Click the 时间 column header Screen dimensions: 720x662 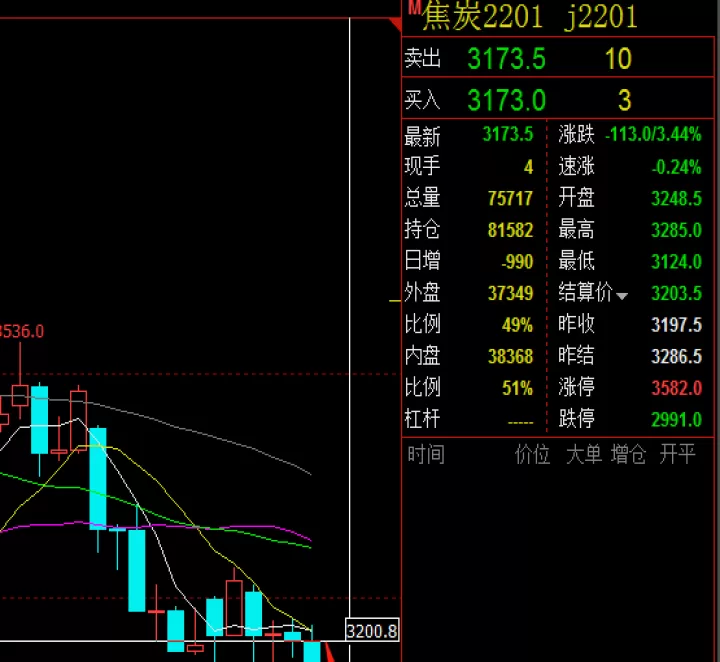(426, 454)
